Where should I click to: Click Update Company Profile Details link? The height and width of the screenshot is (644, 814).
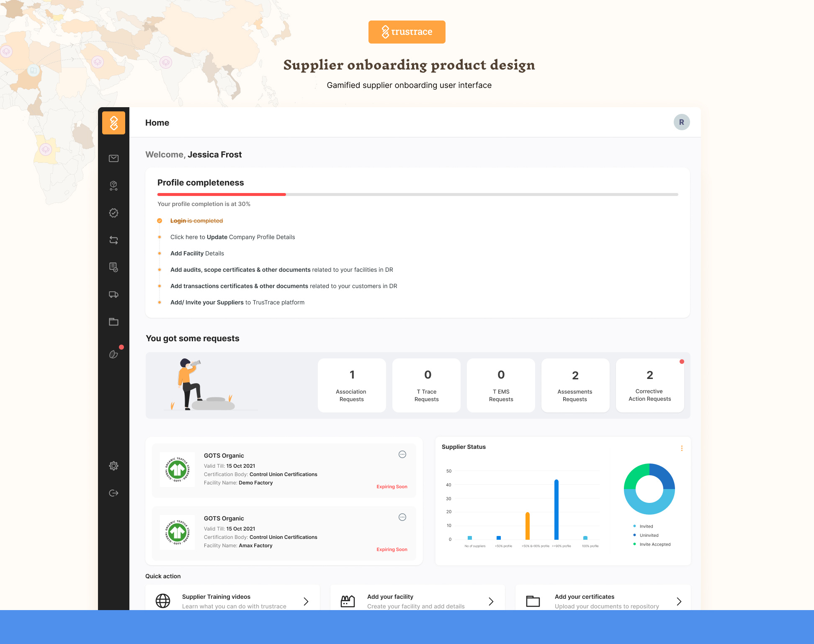[232, 237]
